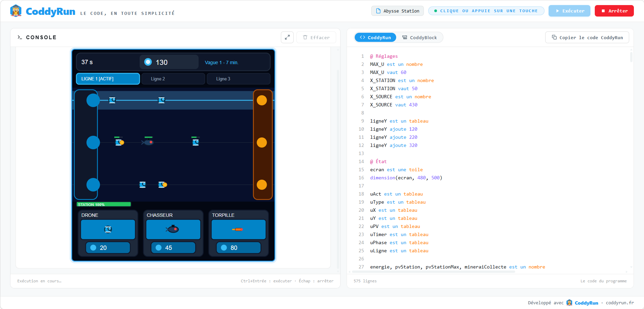Click the middle blue station node

pyautogui.click(x=93, y=143)
